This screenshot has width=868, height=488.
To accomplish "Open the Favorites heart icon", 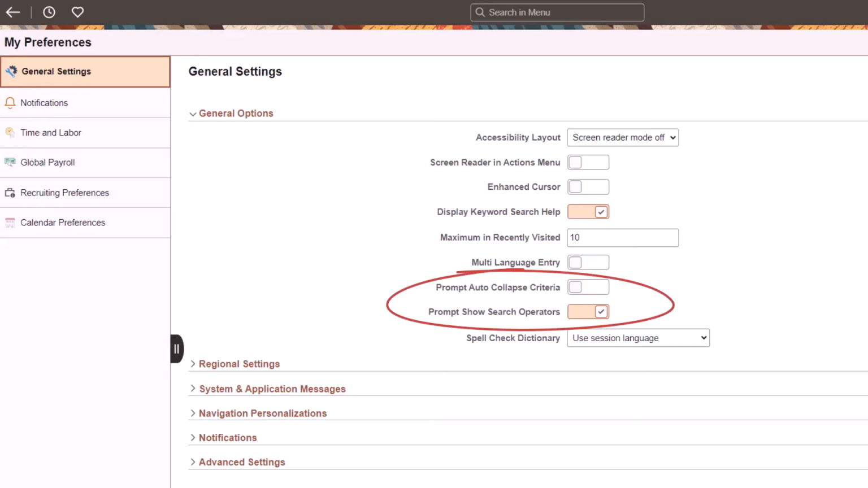I will click(77, 12).
